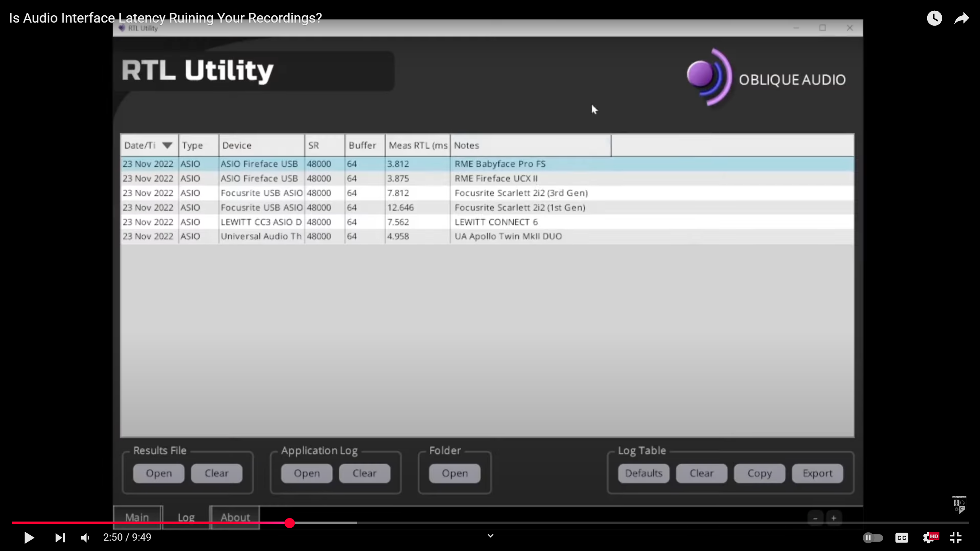Image resolution: width=980 pixels, height=551 pixels.
Task: Sort by the Date/Time column arrow
Action: [167, 145]
